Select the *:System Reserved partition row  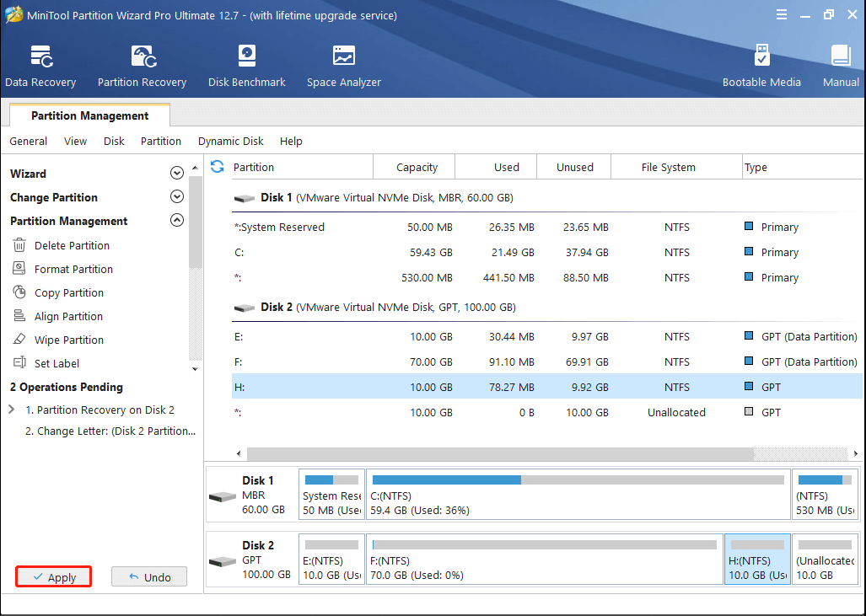click(546, 227)
